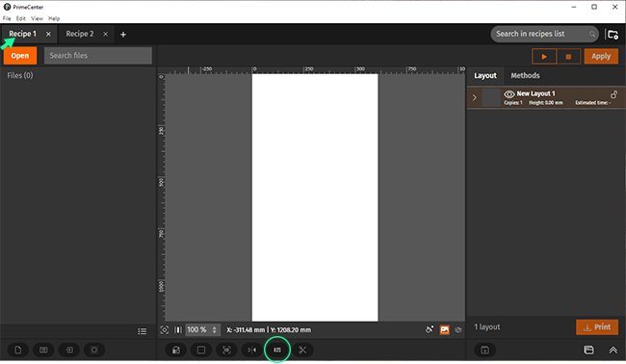
Task: Stop processing with the stop button
Action: (x=568, y=56)
